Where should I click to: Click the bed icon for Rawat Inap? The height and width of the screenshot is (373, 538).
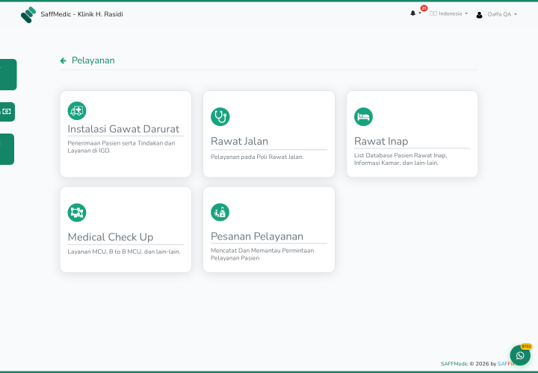point(363,117)
